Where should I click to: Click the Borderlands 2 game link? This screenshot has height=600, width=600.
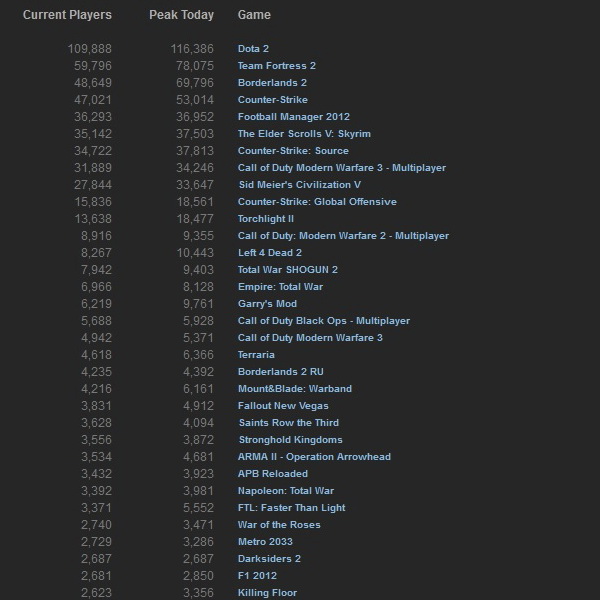(x=272, y=83)
